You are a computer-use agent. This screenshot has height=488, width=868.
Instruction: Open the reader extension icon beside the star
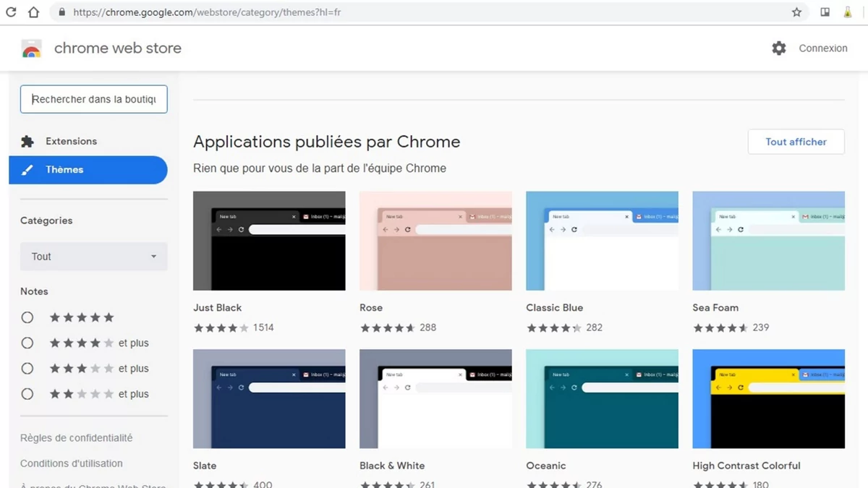[x=825, y=12]
